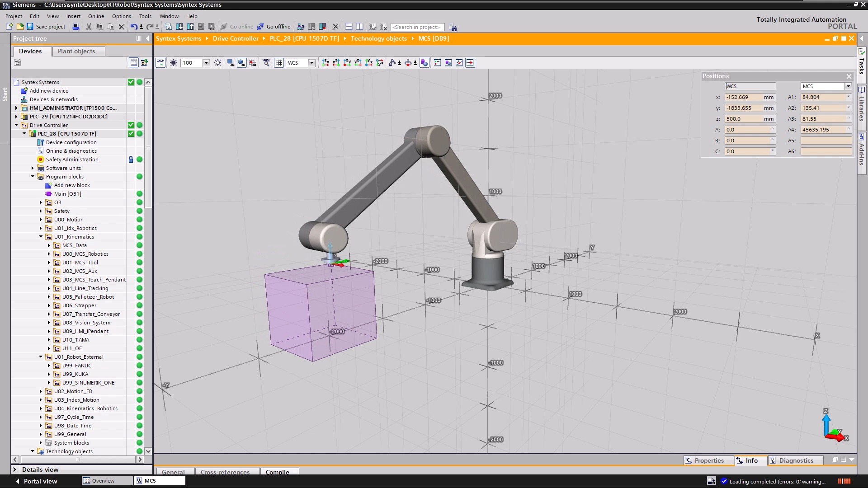Split editor space vertically icon
868x488 pixels.
tap(359, 27)
